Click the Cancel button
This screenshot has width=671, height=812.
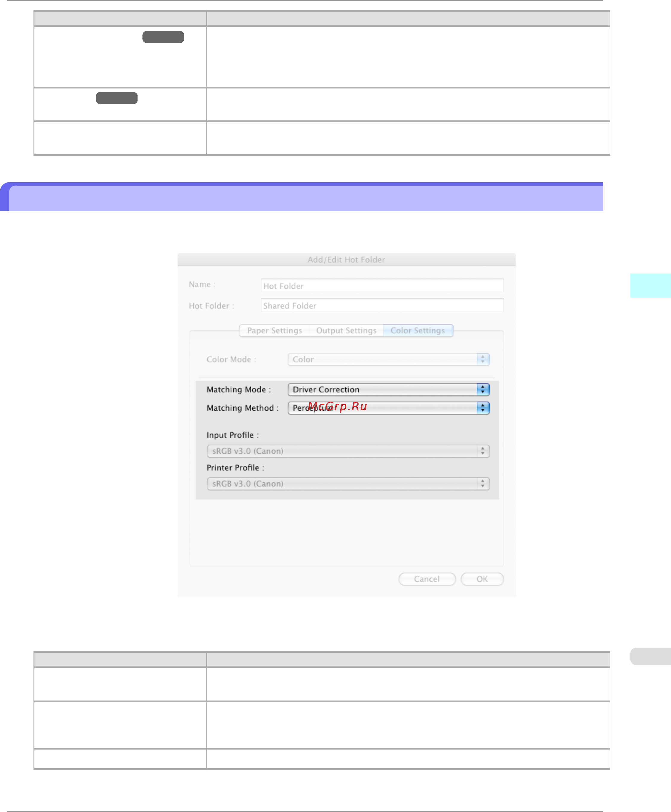427,579
